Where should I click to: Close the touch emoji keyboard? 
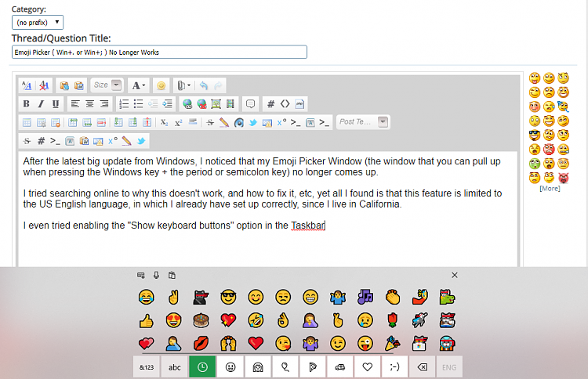pos(455,275)
